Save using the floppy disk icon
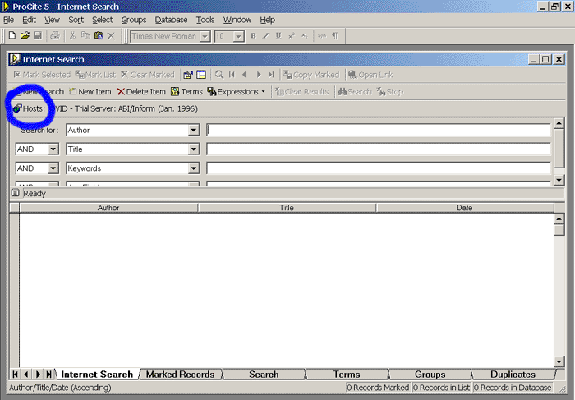This screenshot has width=575, height=400. point(37,36)
